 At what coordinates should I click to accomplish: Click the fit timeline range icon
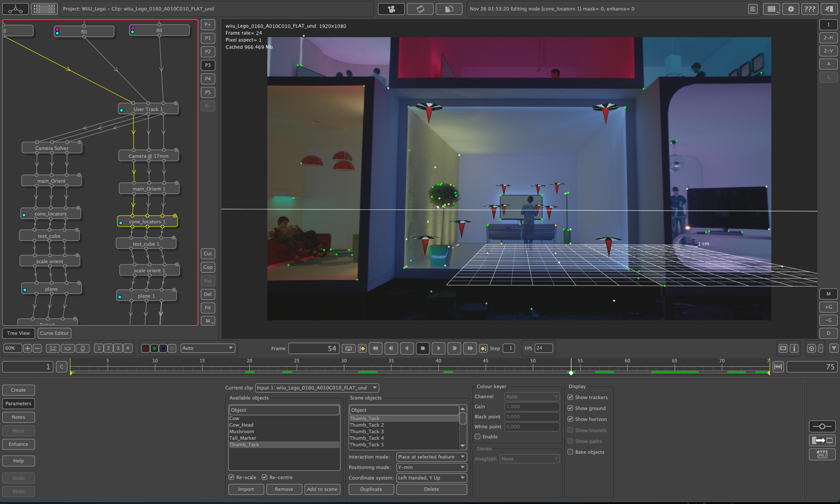[778, 367]
